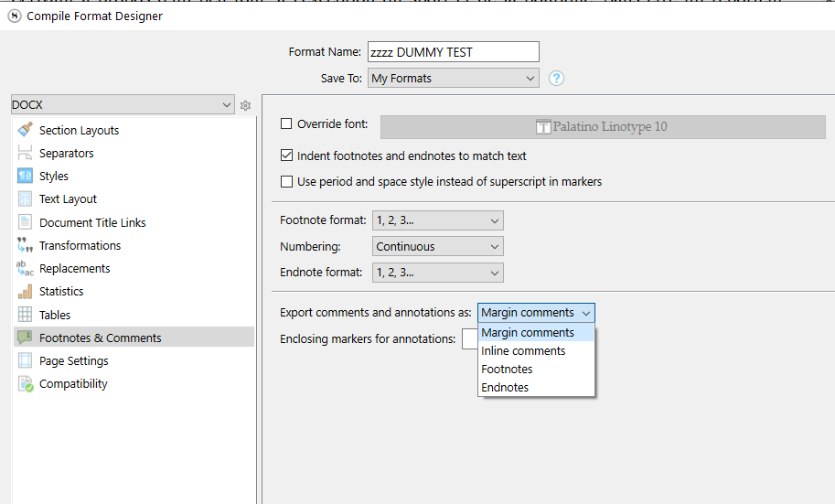Click the Tables grid icon
The image size is (835, 504).
25,315
